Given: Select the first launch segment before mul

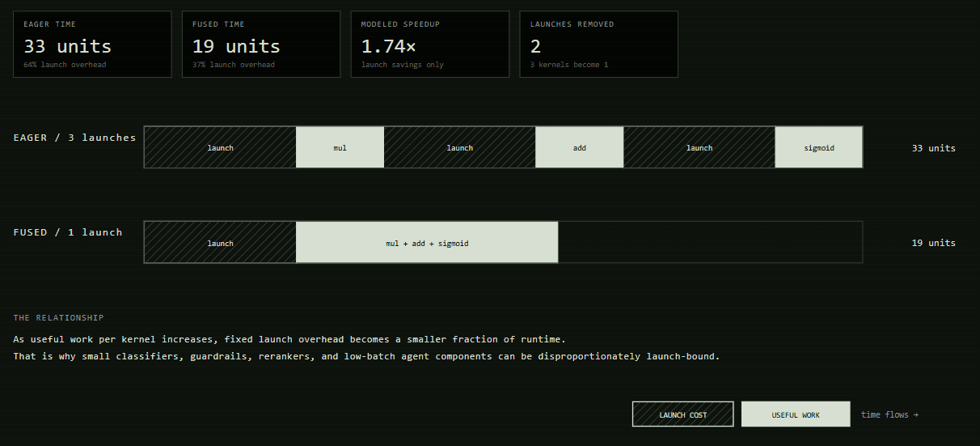Looking at the screenshot, I should click(x=220, y=147).
